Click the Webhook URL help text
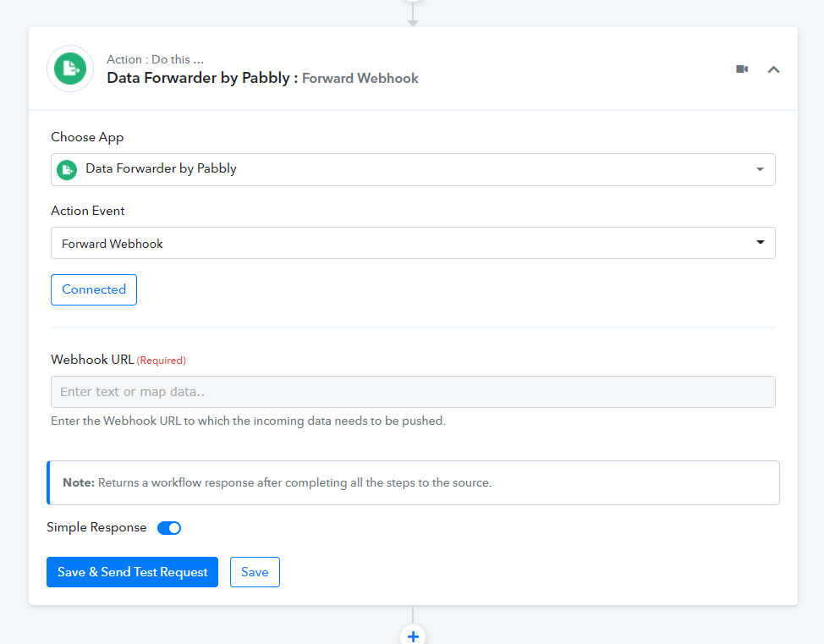 (248, 421)
